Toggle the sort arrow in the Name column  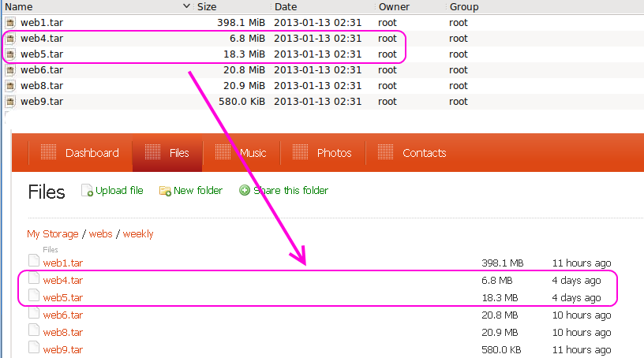click(186, 6)
